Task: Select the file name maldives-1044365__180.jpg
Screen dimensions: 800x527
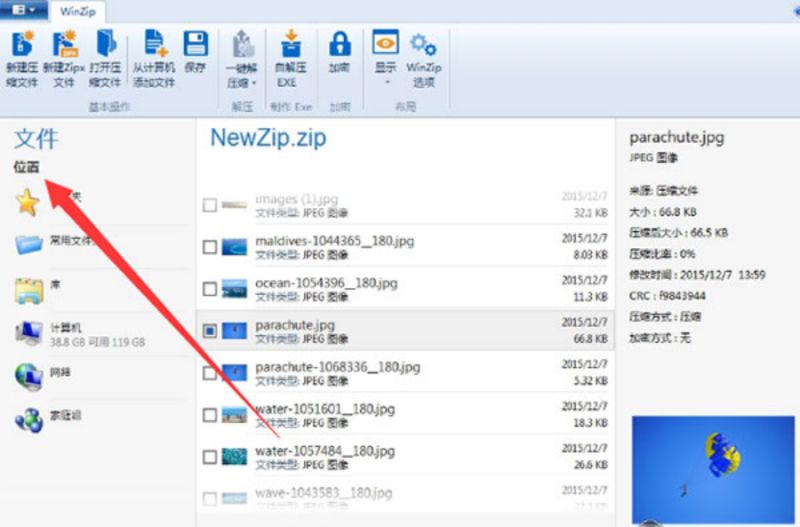Action: coord(335,241)
